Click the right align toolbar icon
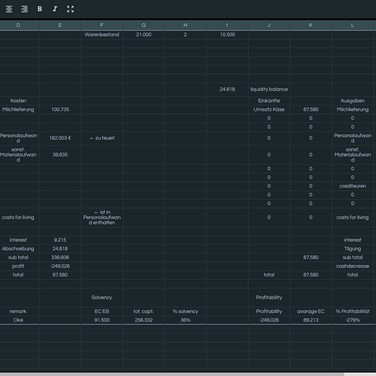Image resolution: width=376 pixels, height=376 pixels. point(24,9)
